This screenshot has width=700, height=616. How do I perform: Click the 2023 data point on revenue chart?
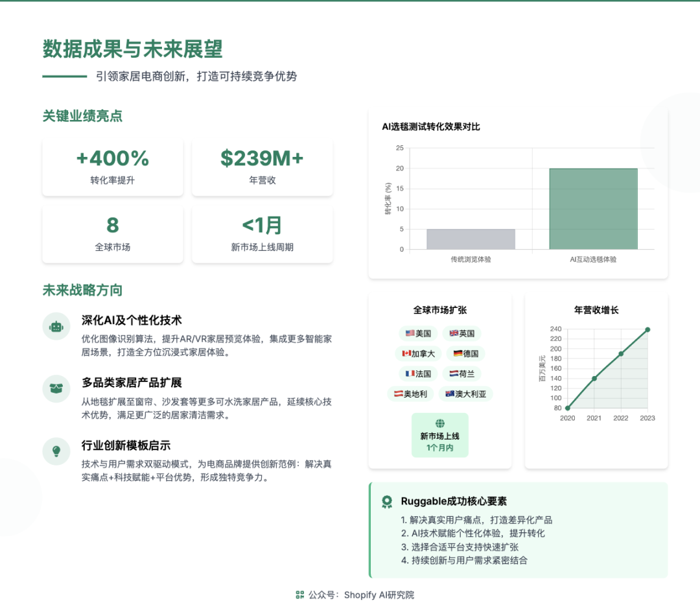coord(647,329)
